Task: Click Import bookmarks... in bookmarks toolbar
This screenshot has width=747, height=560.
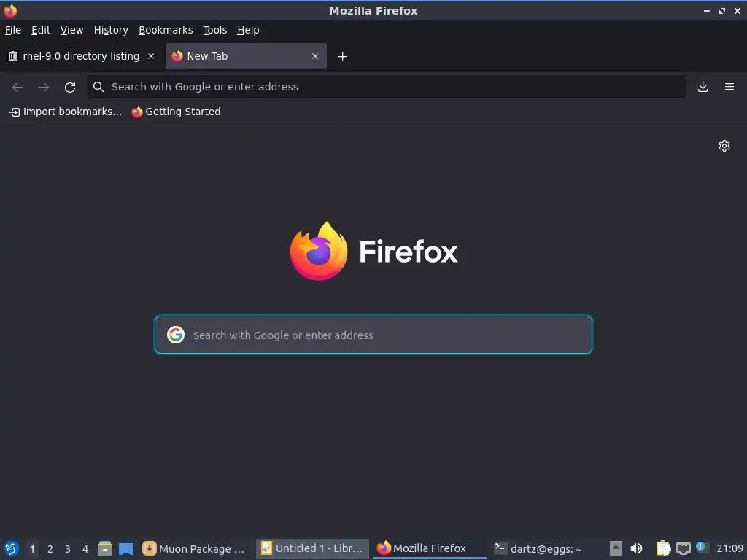Action: 66,112
